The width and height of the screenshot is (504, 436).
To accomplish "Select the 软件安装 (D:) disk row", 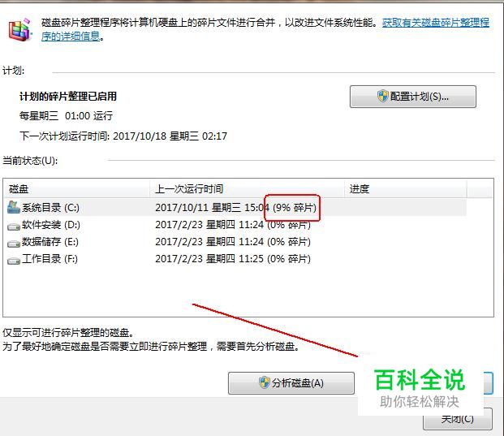I will 236,225.
